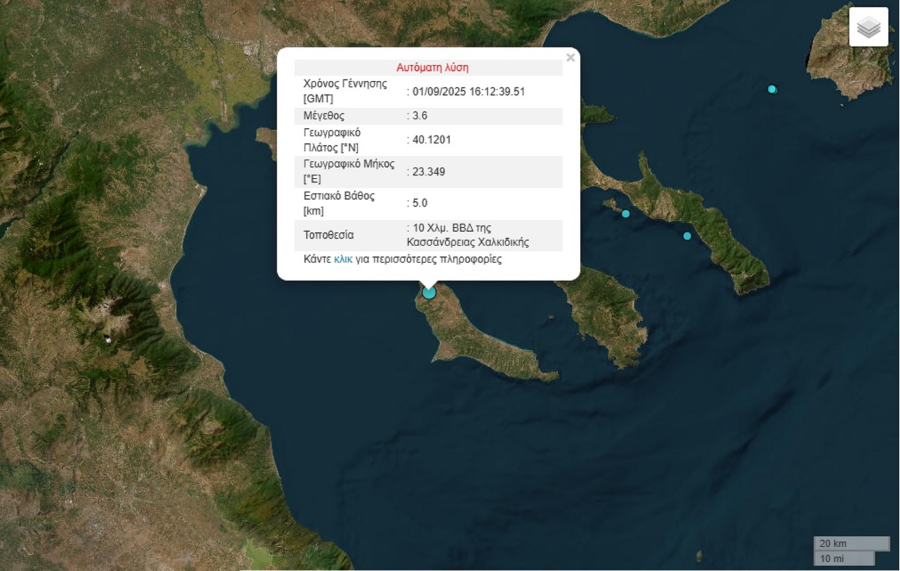
Task: Click the 20 km scale bar
Action: 851,543
